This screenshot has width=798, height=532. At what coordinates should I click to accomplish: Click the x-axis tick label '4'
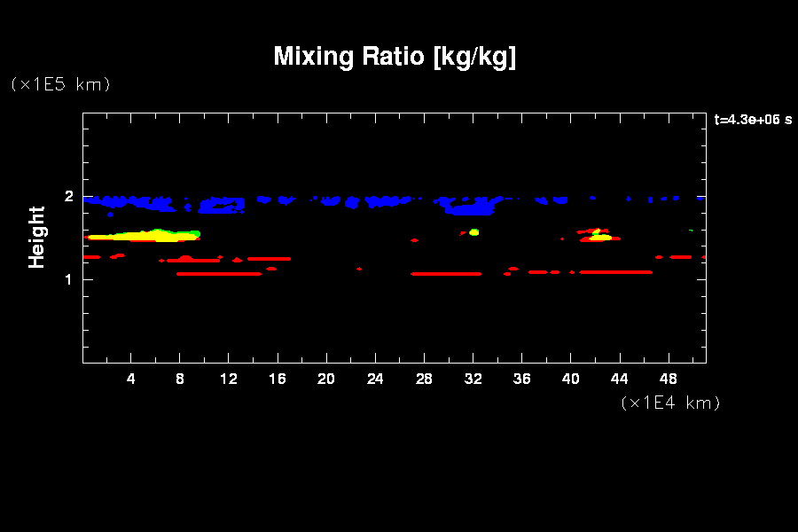131,379
